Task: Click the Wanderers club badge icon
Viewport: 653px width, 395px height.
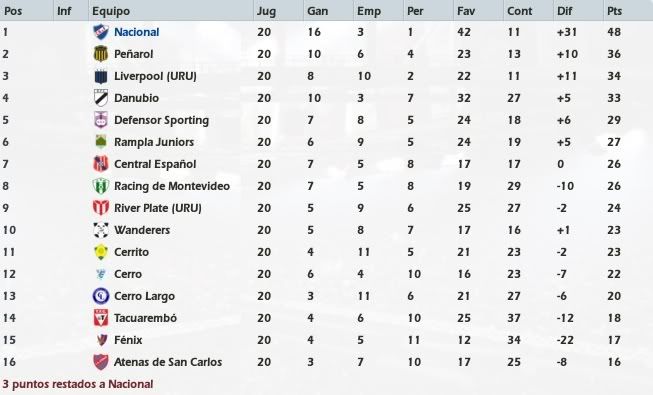Action: pyautogui.click(x=101, y=230)
